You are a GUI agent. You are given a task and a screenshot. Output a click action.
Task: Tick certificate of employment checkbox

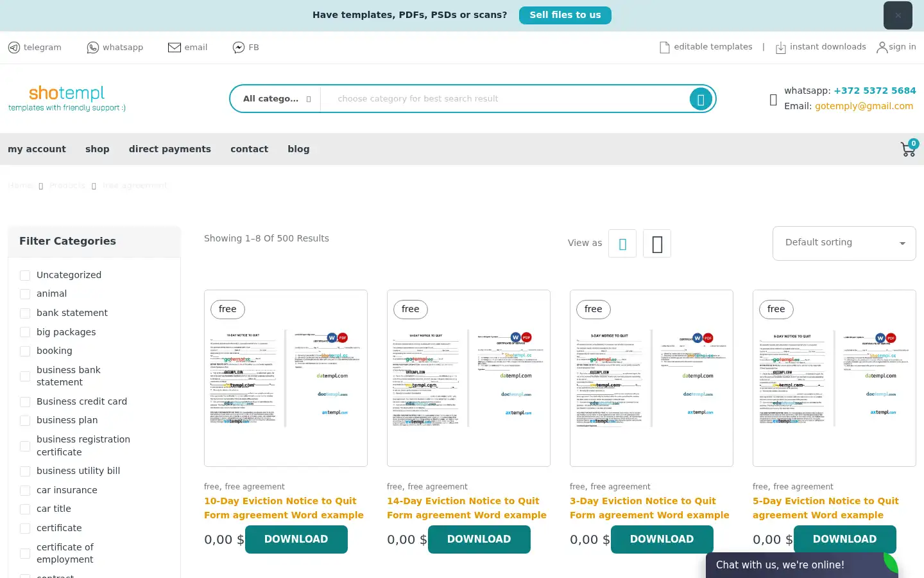click(x=25, y=554)
